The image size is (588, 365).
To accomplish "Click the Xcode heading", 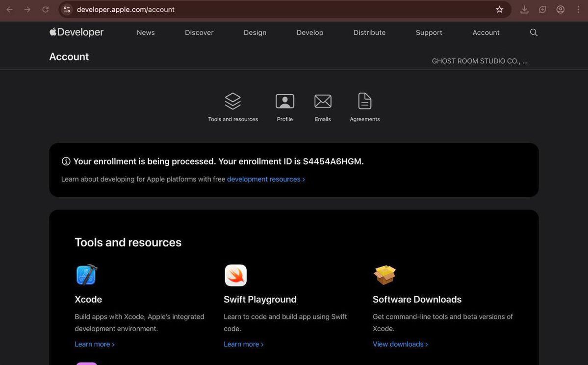I will coord(88,299).
